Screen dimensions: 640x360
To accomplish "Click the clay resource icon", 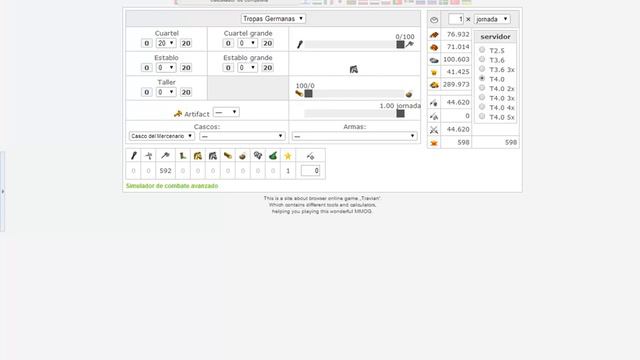I will pyautogui.click(x=434, y=47).
